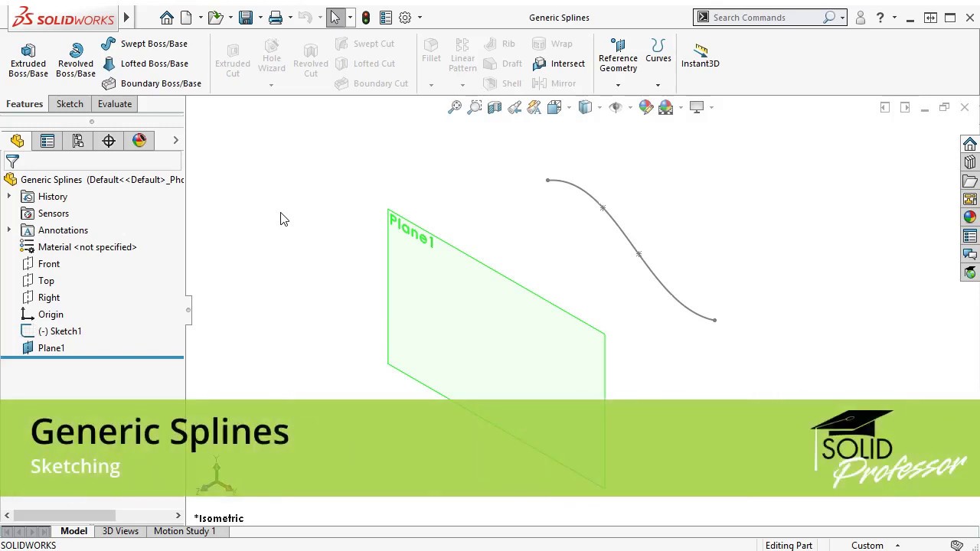Open the Curves tool
Image resolution: width=980 pixels, height=551 pixels.
point(658,51)
